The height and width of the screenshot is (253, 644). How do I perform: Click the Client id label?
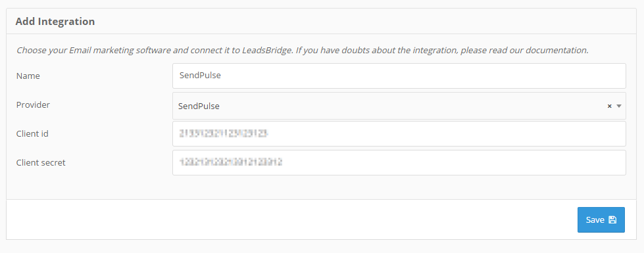[32, 133]
